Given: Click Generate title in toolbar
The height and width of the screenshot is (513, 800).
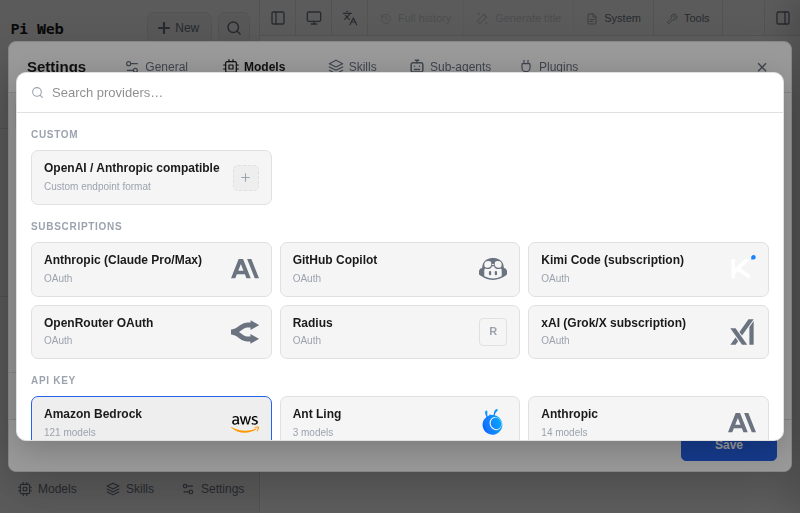Looking at the screenshot, I should [518, 18].
